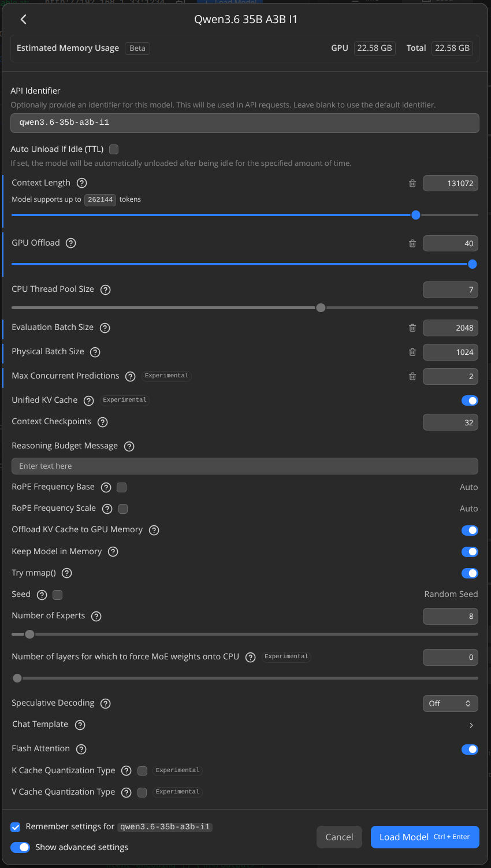Click the CPU Thread Pool Size slider handle

[x=321, y=308]
